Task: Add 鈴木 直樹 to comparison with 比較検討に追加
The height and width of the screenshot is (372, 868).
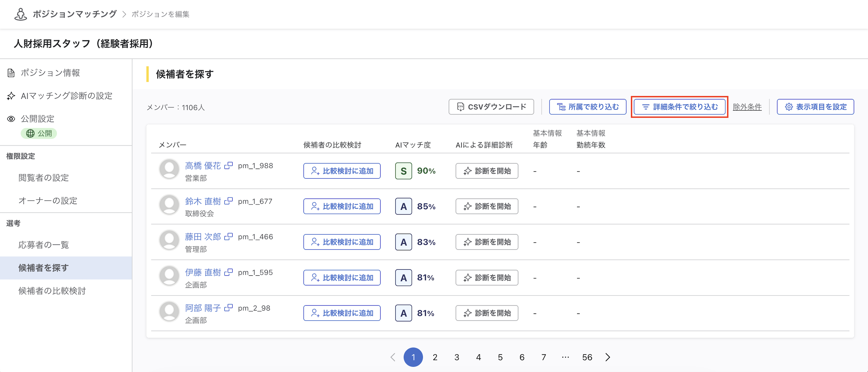Action: pyautogui.click(x=342, y=206)
